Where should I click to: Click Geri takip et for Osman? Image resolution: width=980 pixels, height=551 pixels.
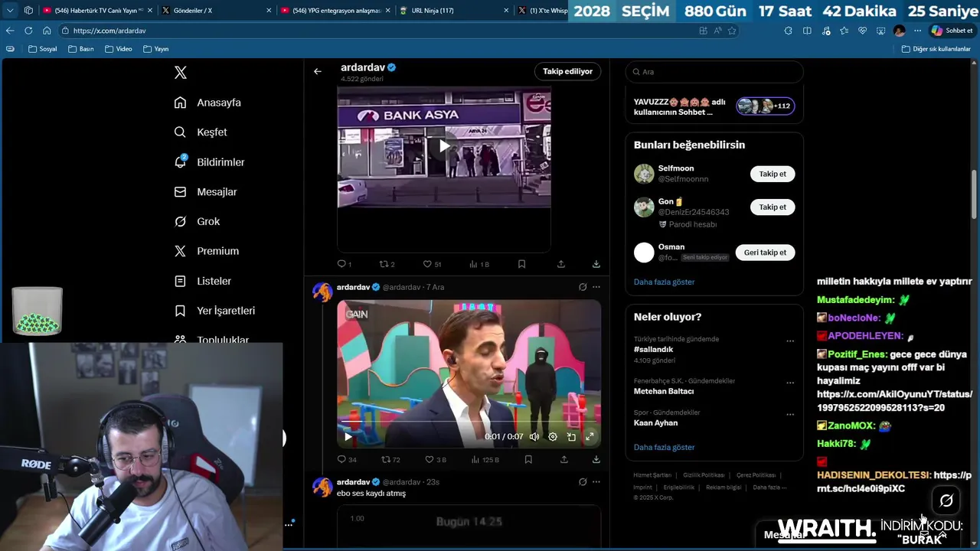point(765,253)
